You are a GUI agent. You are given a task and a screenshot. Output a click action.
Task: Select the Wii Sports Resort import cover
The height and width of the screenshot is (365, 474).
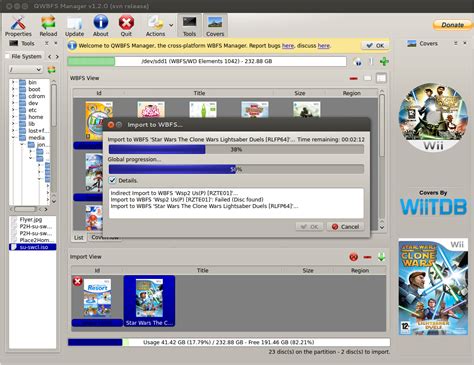(97, 298)
